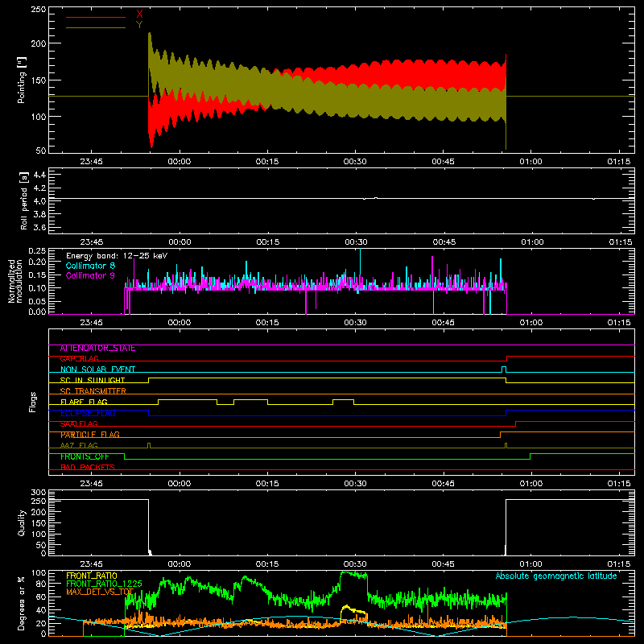Click 00:15 time label under Flags plot
The image size is (644, 644).
pos(267,484)
